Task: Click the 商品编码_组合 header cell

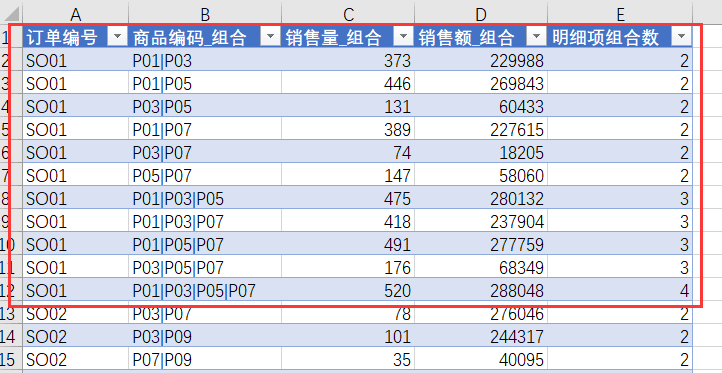Action: click(205, 37)
